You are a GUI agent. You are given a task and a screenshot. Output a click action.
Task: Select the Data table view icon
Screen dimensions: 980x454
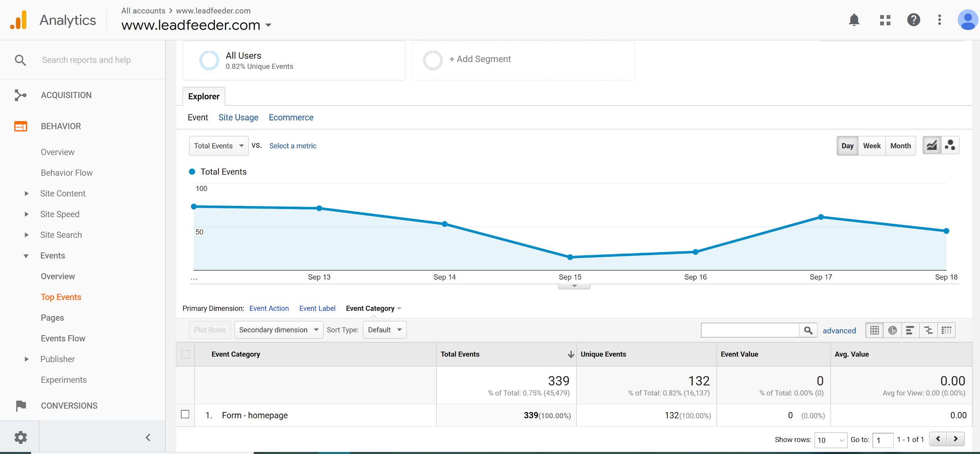[874, 330]
